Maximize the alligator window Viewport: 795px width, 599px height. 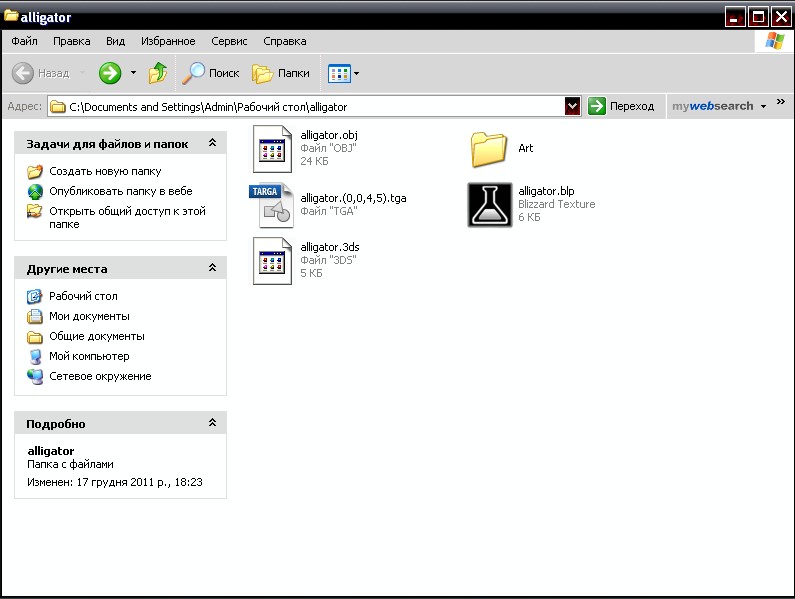[x=758, y=17]
